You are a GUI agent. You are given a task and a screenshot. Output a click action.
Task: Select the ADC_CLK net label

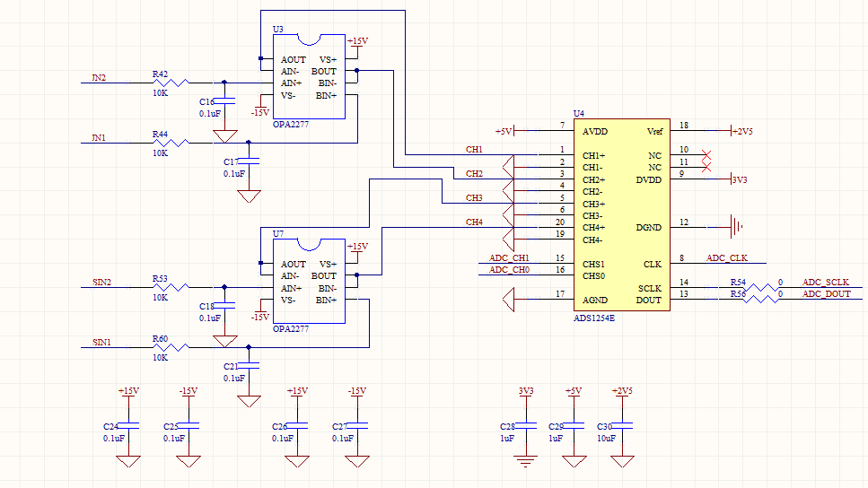click(x=727, y=257)
